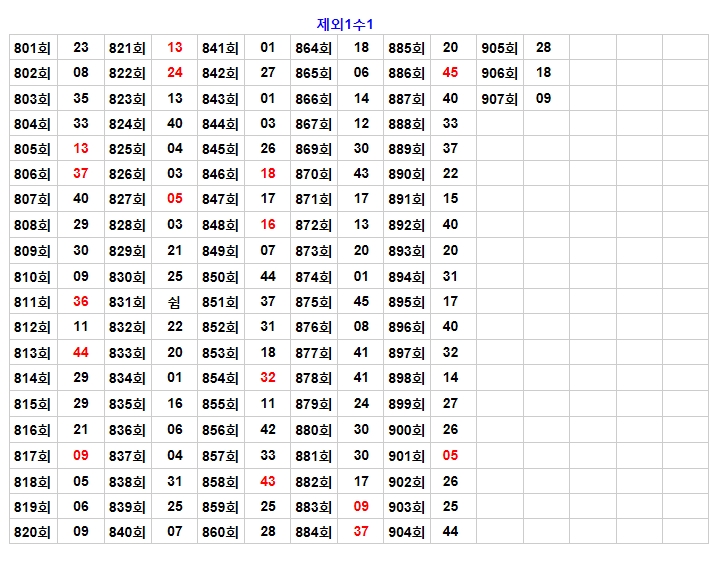This screenshot has width=724, height=562.
Task: Click the red 32 beside 854회
Action: point(268,378)
